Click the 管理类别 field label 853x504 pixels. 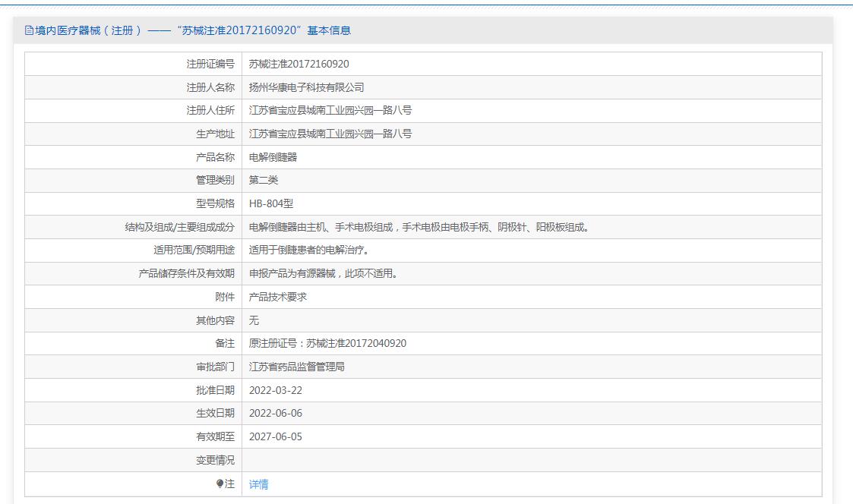[216, 180]
